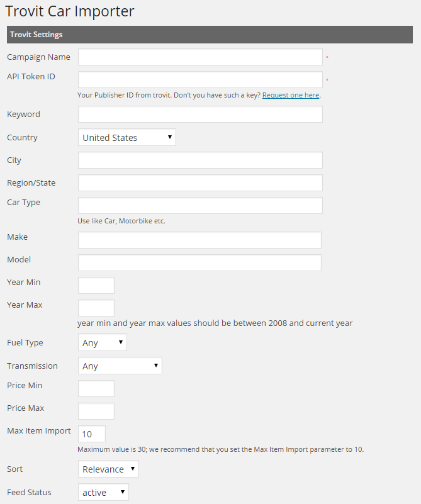421x504 pixels.
Task: Expand the Country dropdown
Action: tap(127, 138)
